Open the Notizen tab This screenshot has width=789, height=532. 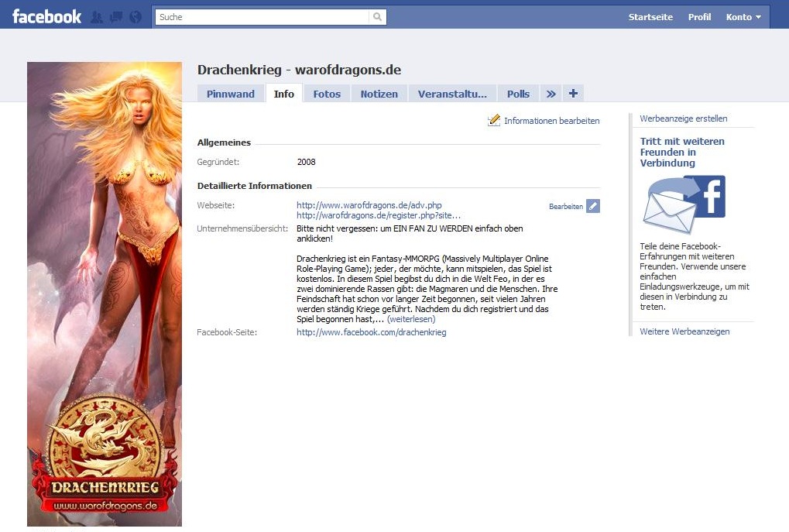[x=379, y=94]
